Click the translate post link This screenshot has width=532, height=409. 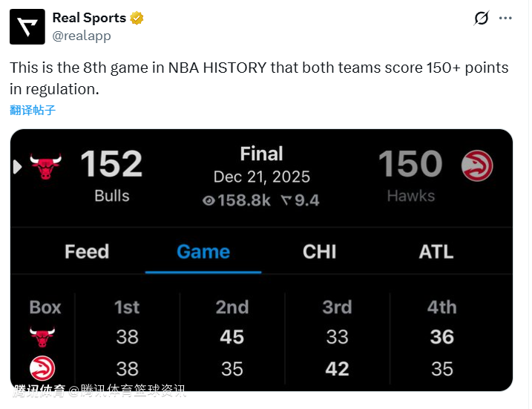pyautogui.click(x=33, y=111)
